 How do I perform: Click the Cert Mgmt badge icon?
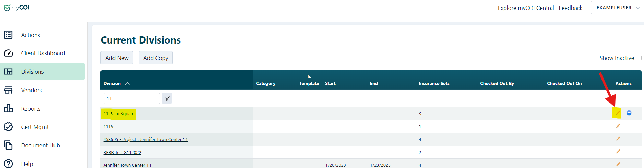click(x=8, y=127)
